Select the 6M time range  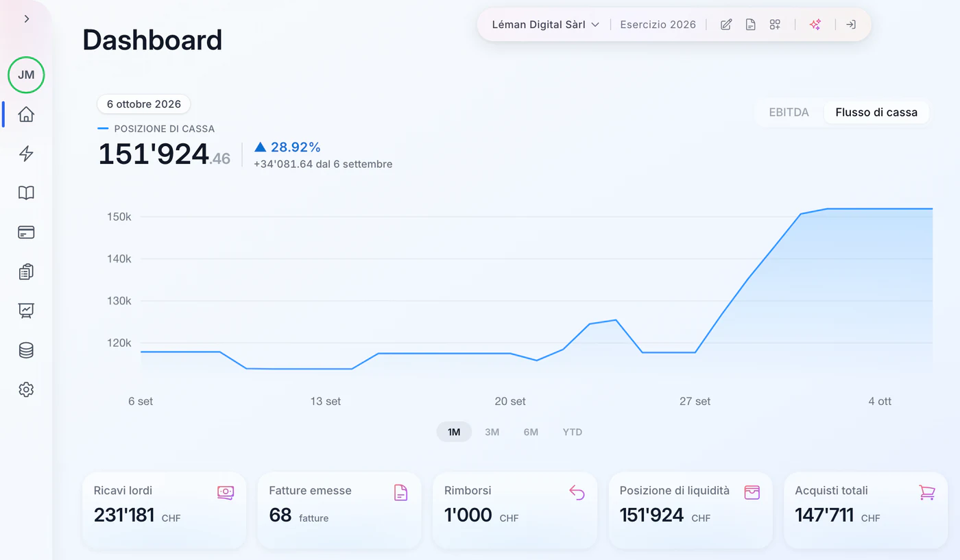click(531, 432)
